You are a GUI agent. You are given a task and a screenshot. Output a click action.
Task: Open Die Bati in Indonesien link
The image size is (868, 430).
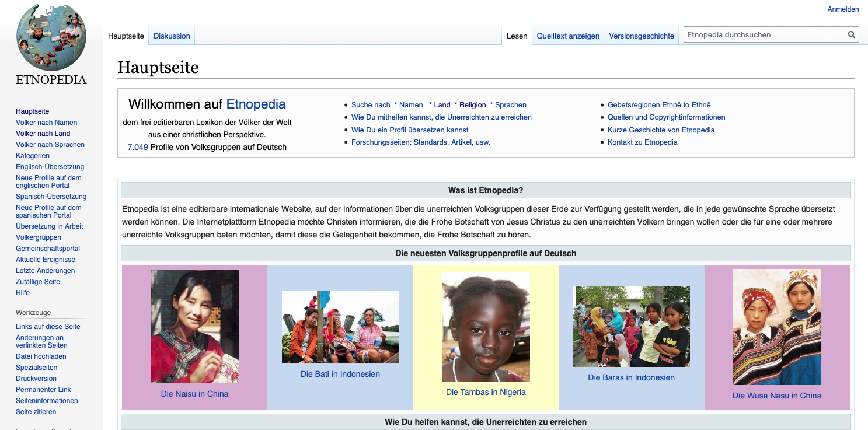coord(340,374)
